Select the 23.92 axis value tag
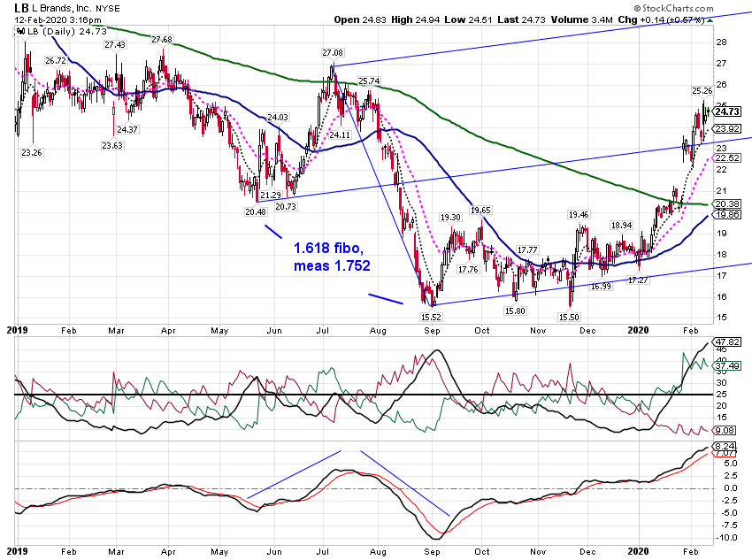 (x=727, y=129)
